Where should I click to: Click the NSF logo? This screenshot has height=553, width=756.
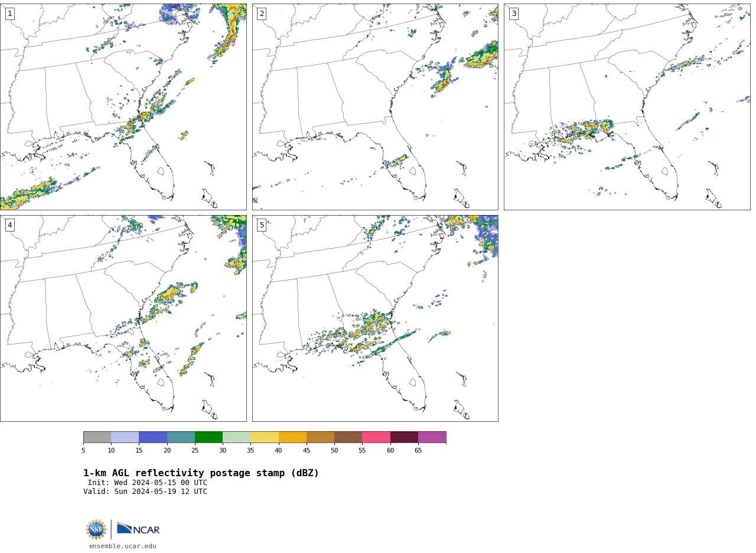point(96,529)
